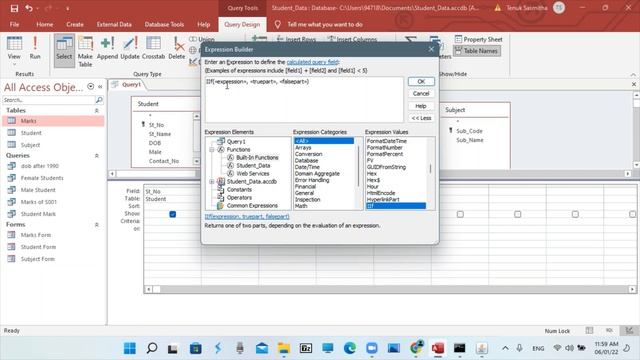Collapse the ribbon with the chevron
Screen dimensions: 640x360
pyautogui.click(x=633, y=74)
